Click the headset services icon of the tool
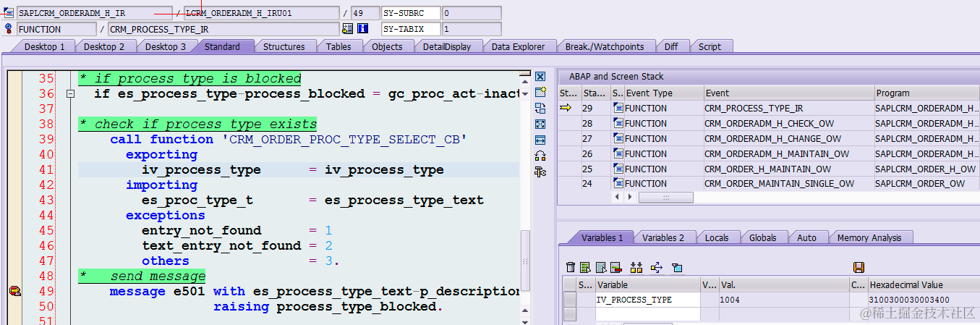The height and width of the screenshot is (325, 980). [x=540, y=156]
